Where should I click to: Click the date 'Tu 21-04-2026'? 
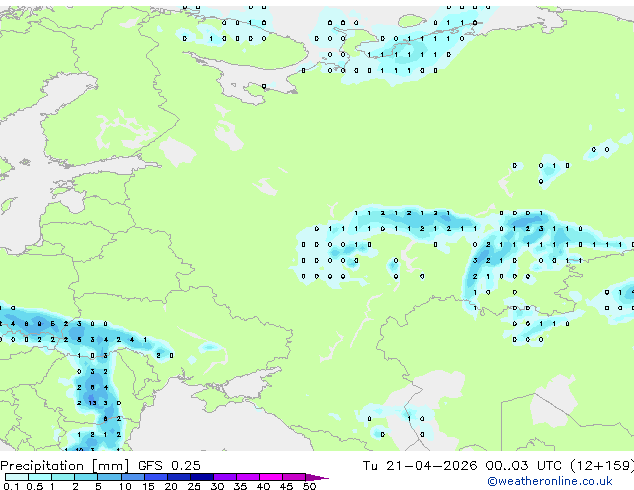coord(420,466)
